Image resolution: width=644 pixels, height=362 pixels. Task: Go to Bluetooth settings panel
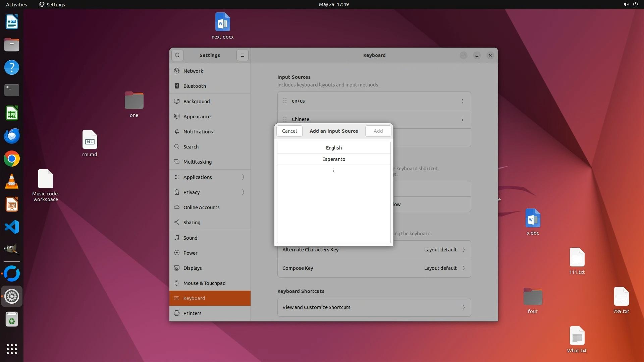point(195,86)
